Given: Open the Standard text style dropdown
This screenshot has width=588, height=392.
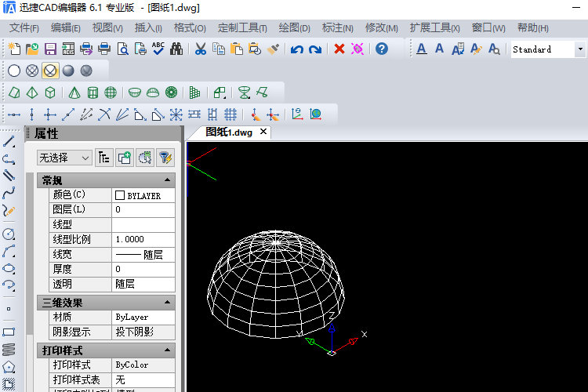Looking at the screenshot, I should [580, 49].
